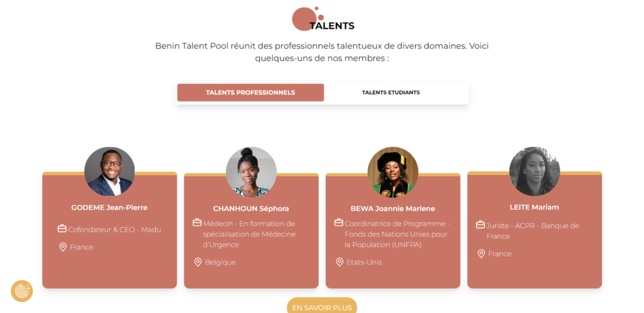Open GODEME Jean-Pierre's profile name
The image size is (644, 313).
[109, 207]
